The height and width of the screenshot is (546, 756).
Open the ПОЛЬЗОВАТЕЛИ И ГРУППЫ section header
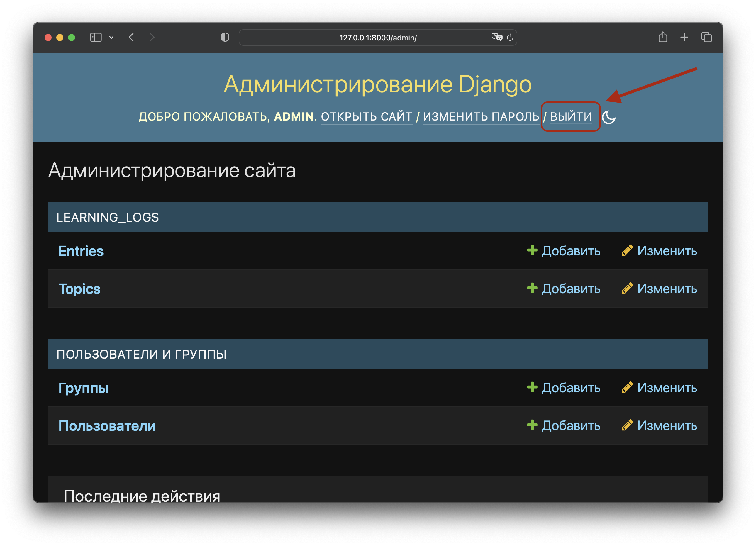pyautogui.click(x=141, y=354)
